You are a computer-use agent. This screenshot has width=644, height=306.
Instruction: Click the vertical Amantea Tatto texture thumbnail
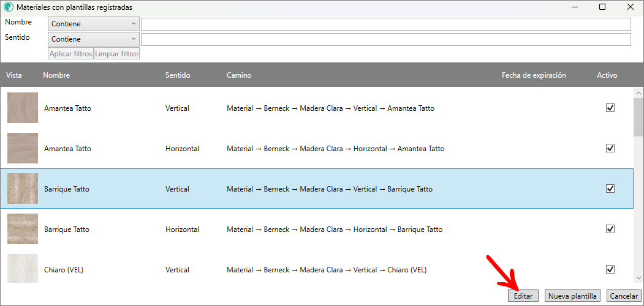23,108
